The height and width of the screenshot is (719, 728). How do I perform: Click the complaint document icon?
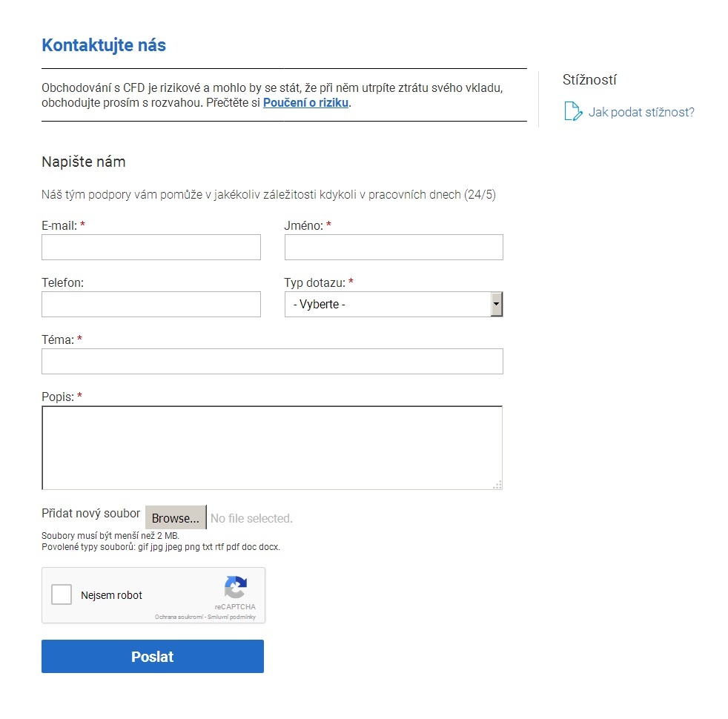pyautogui.click(x=572, y=112)
